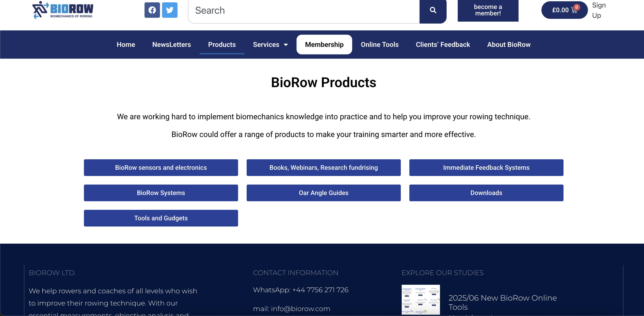Viewport: 644px width, 316px height.
Task: Go to the NewsLetters menu item
Action: [x=171, y=45]
